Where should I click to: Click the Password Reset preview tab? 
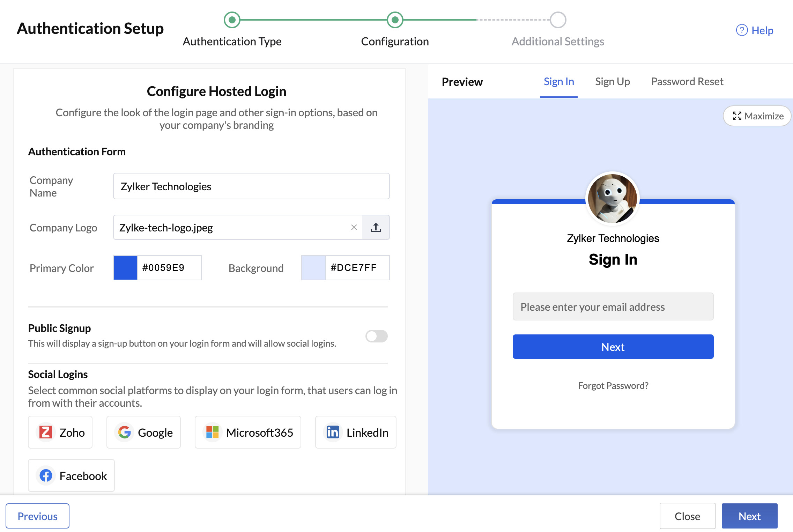coord(687,81)
